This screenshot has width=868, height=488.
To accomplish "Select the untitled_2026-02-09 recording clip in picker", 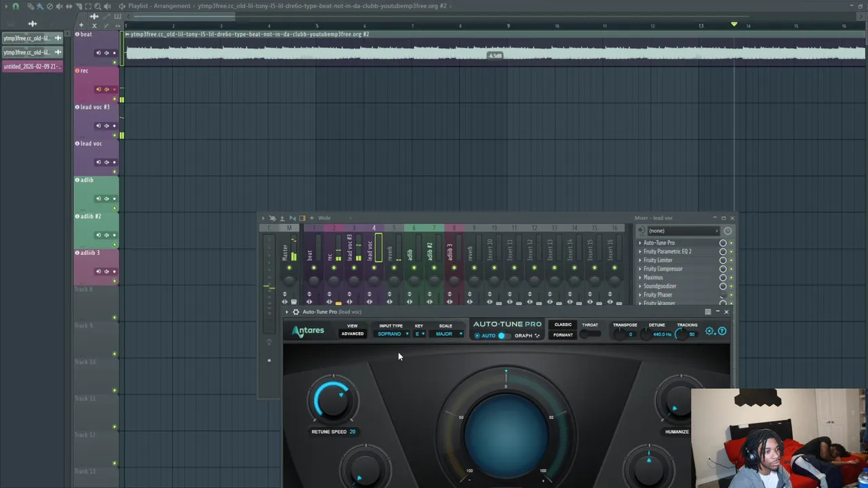I will pos(32,66).
